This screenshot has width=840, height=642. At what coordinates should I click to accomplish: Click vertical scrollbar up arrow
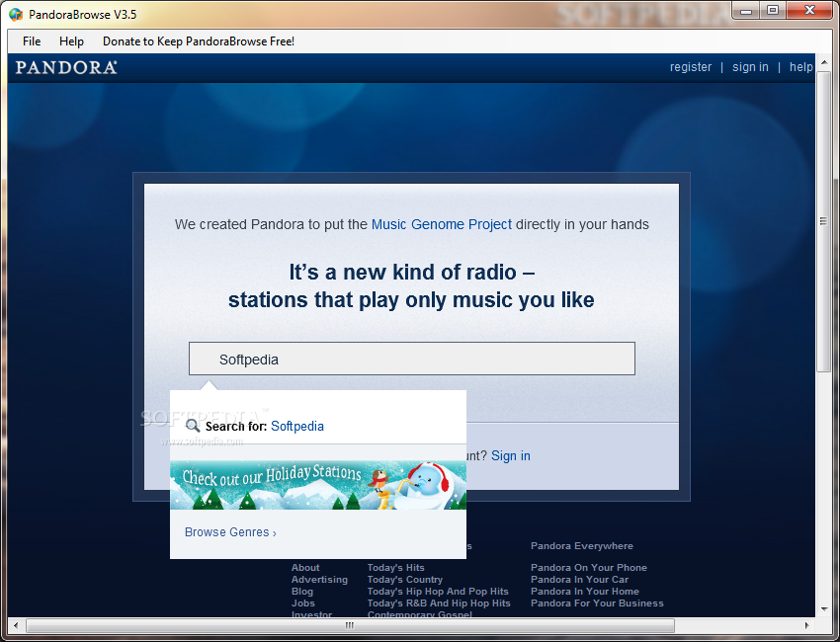pyautogui.click(x=824, y=60)
